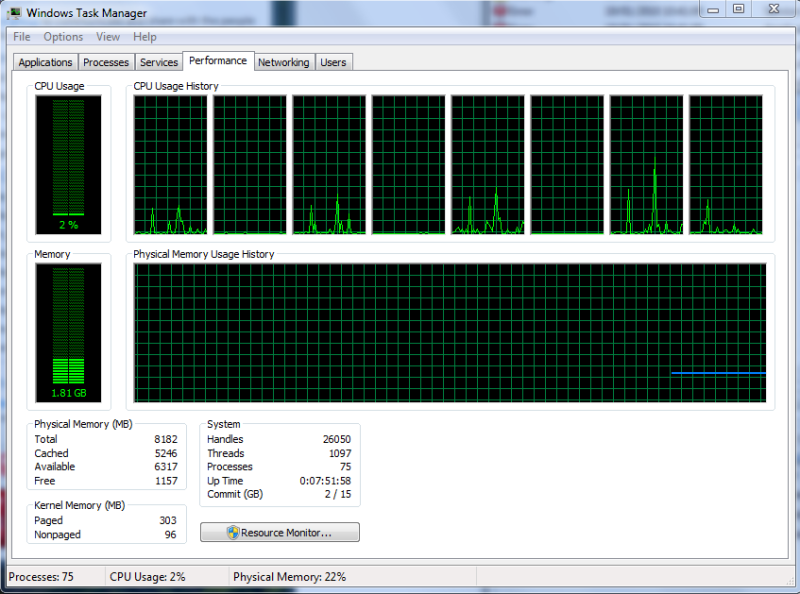Image resolution: width=800 pixels, height=594 pixels.
Task: Click the Nonpaged value 96
Action: pyautogui.click(x=170, y=534)
